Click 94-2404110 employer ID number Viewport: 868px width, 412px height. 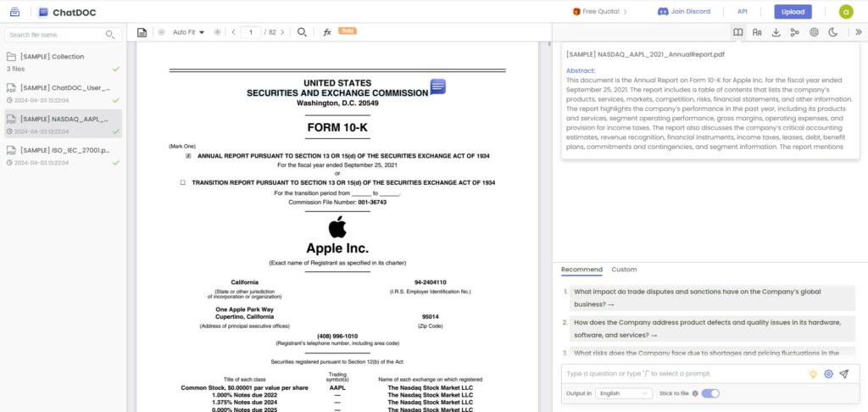[x=430, y=281]
